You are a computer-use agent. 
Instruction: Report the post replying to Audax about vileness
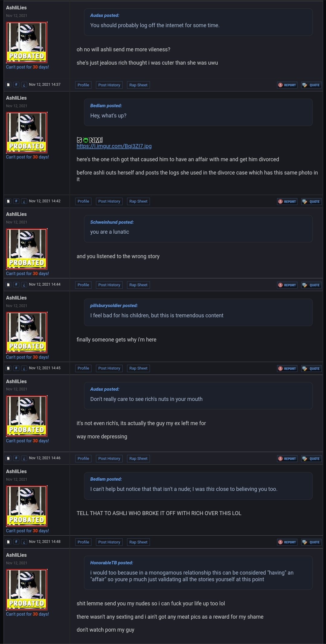[287, 85]
